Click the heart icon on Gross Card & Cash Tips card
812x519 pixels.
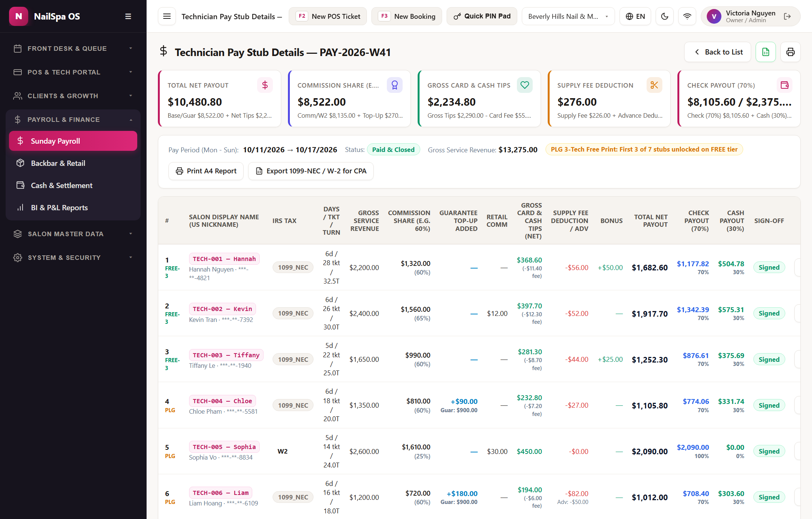pyautogui.click(x=525, y=85)
